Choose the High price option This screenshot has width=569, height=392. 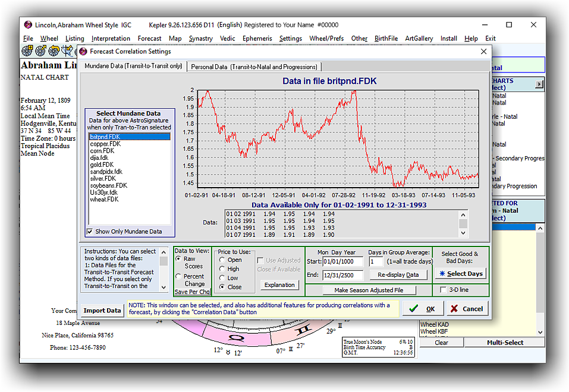pyautogui.click(x=222, y=268)
